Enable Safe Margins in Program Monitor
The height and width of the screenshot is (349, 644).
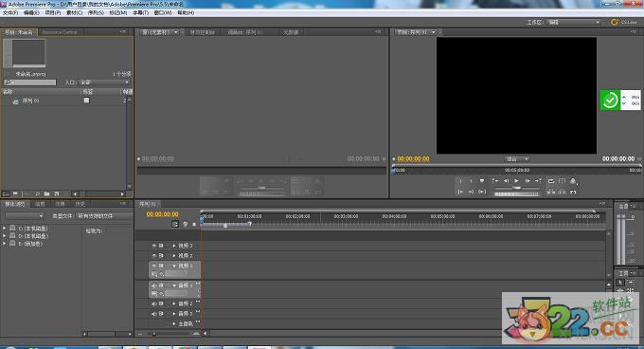tap(562, 181)
